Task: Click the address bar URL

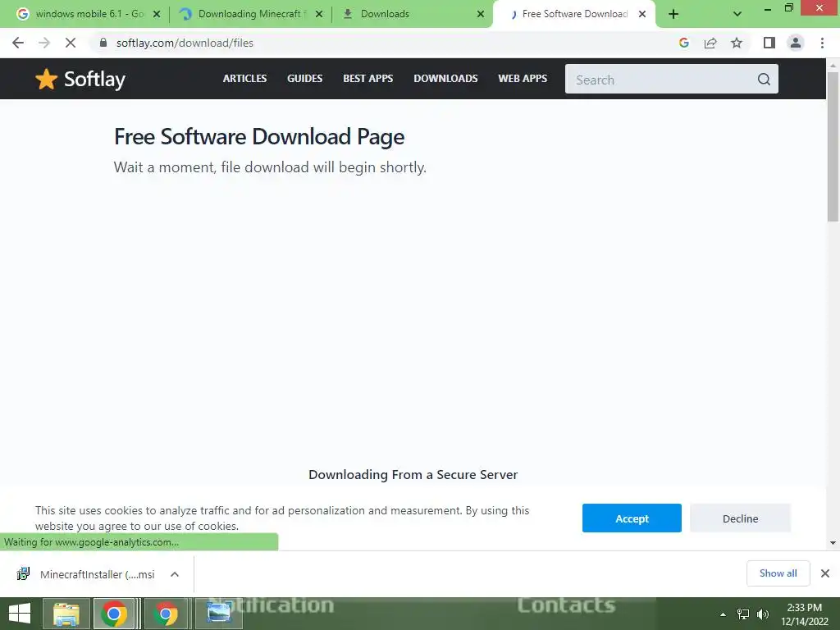Action: [185, 43]
